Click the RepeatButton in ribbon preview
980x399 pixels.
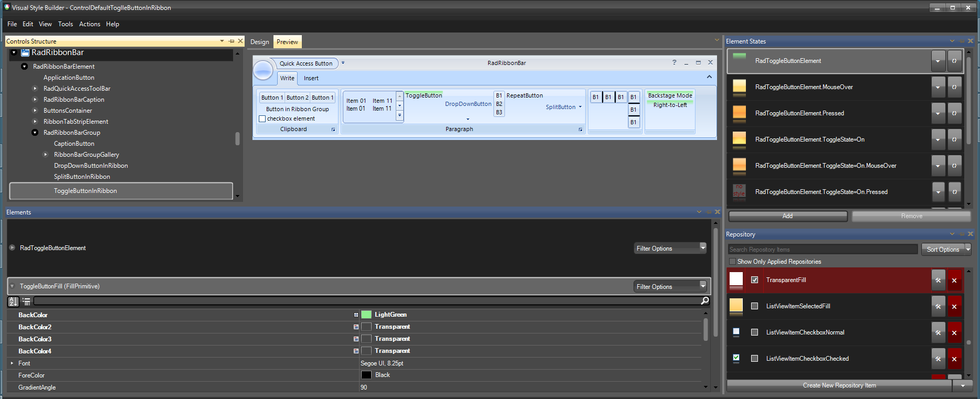pos(525,95)
